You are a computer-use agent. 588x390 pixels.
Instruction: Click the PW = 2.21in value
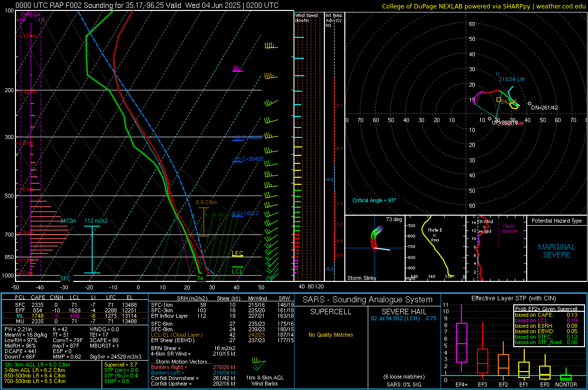point(18,329)
